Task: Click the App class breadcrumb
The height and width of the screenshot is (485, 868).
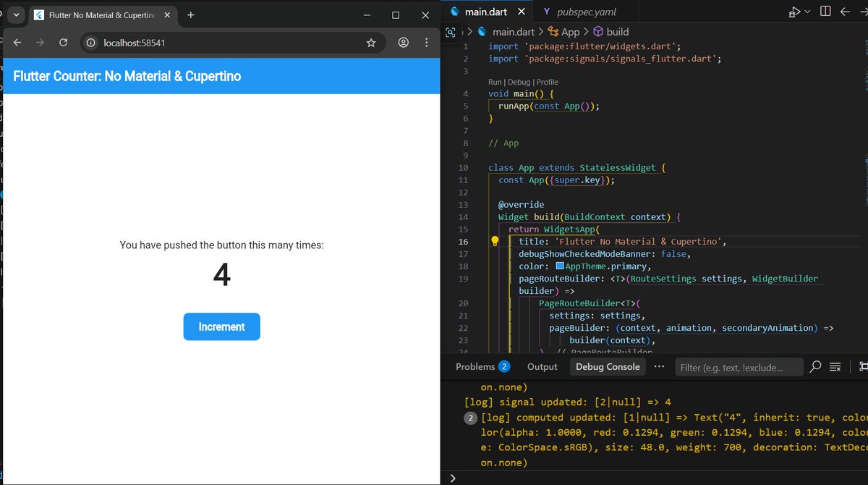Action: (564, 32)
